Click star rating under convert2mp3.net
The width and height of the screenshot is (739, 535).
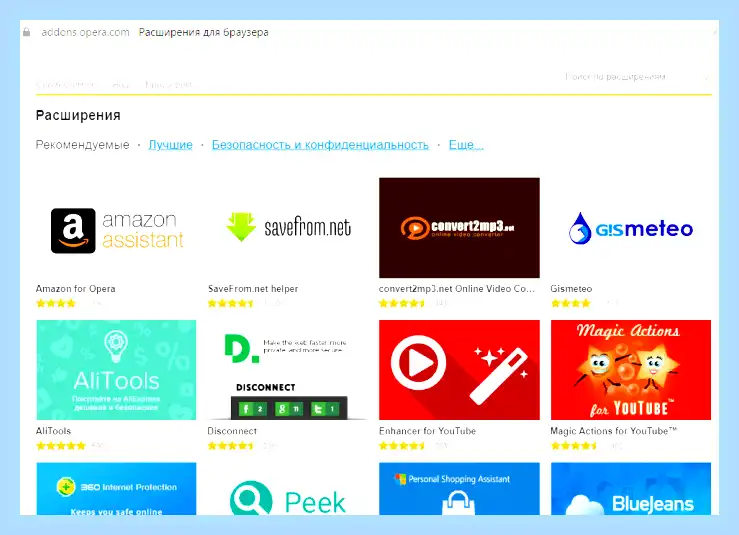(402, 303)
